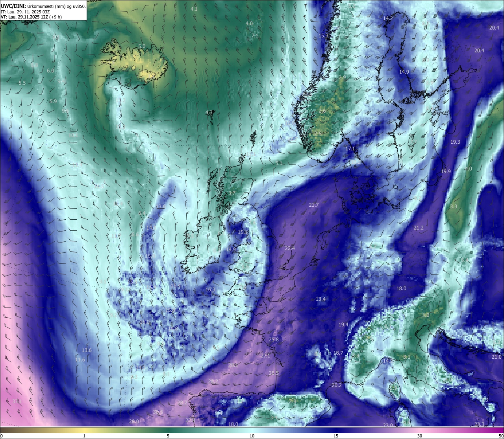Click the 6.0 value west of Iceland

50,70
